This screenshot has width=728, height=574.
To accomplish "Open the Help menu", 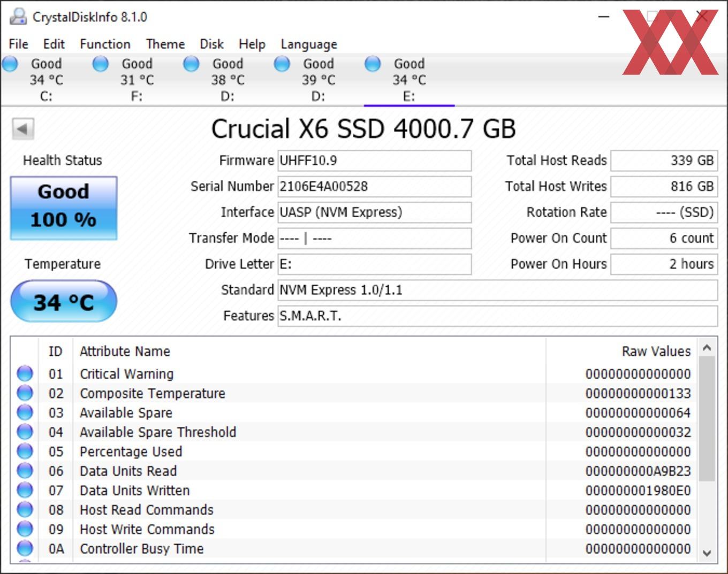I will [x=252, y=44].
